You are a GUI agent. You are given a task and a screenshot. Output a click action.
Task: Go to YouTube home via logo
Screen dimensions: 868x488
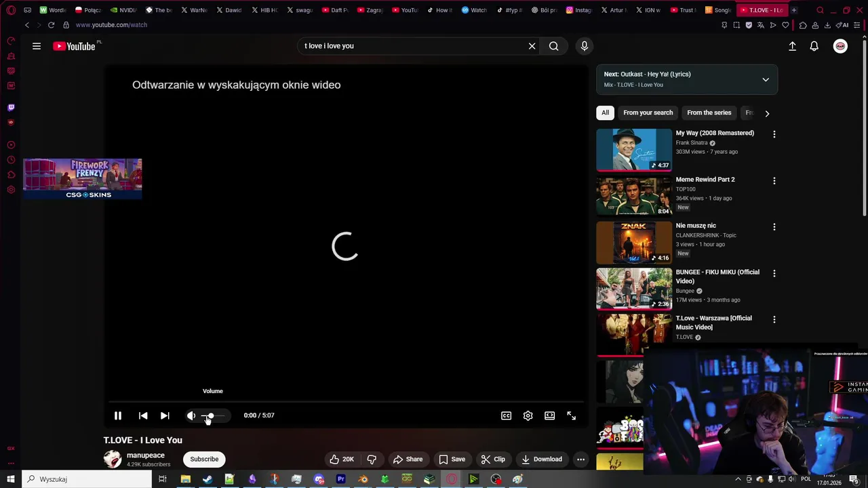75,46
